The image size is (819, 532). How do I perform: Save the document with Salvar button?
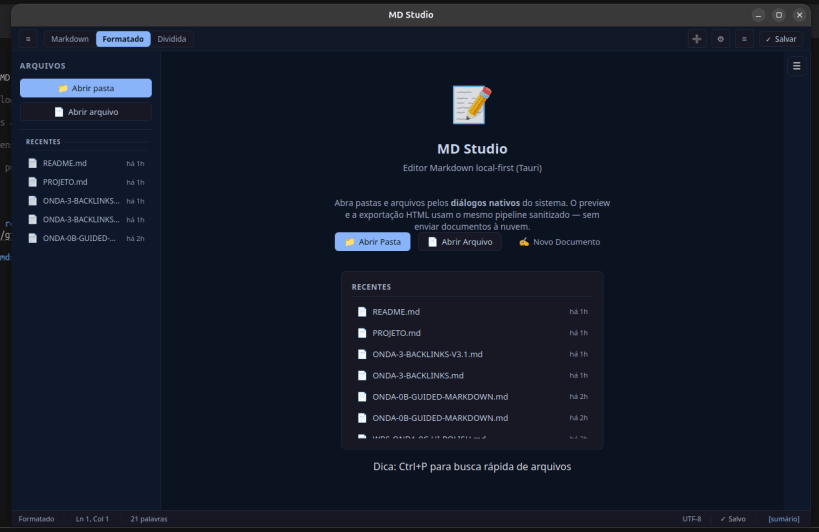pos(780,39)
